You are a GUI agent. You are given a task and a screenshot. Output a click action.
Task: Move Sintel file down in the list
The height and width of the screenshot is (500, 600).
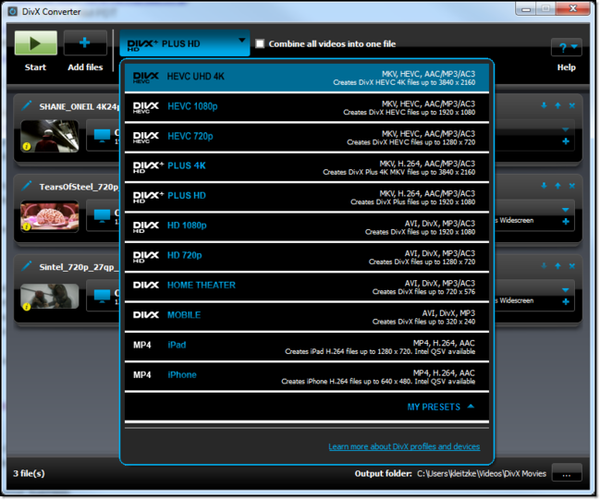(544, 266)
